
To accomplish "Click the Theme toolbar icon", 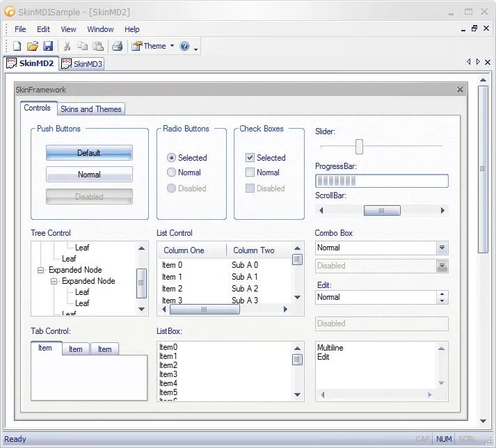I will (136, 46).
